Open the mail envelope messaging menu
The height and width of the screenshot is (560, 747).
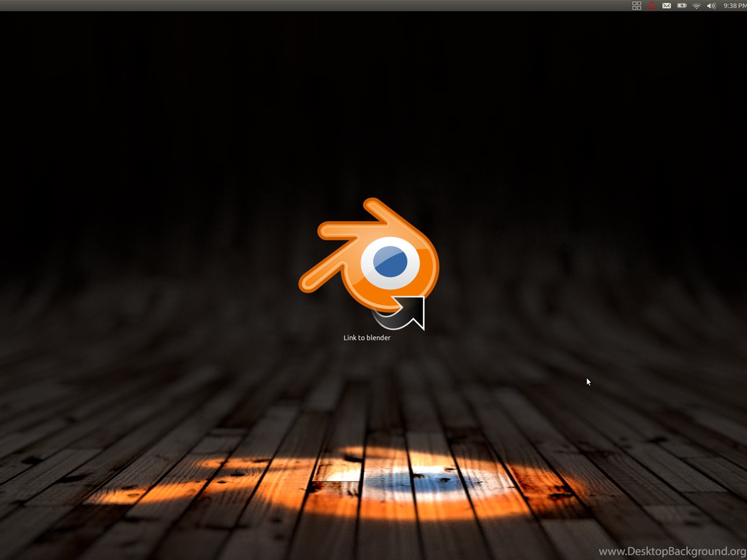(666, 6)
